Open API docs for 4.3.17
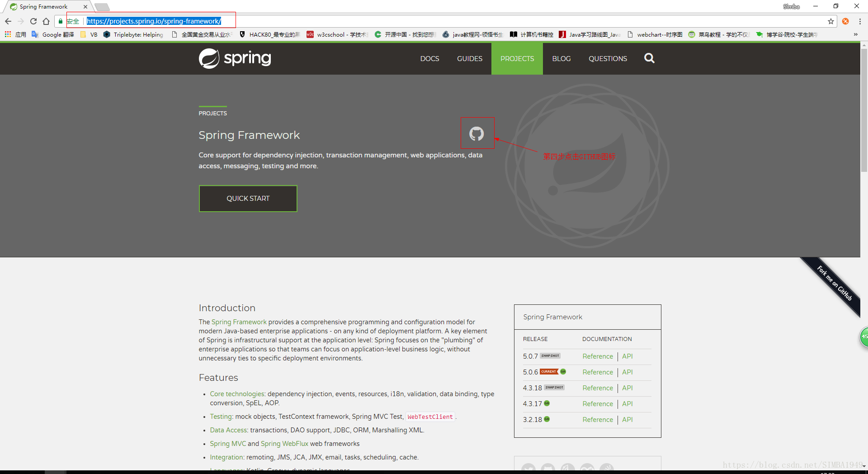The image size is (868, 474). [x=627, y=404]
